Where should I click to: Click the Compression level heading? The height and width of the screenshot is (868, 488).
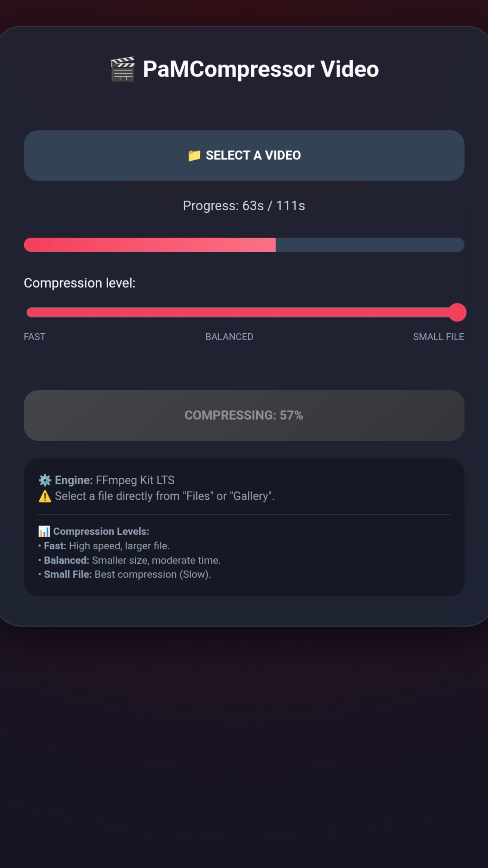tap(80, 283)
